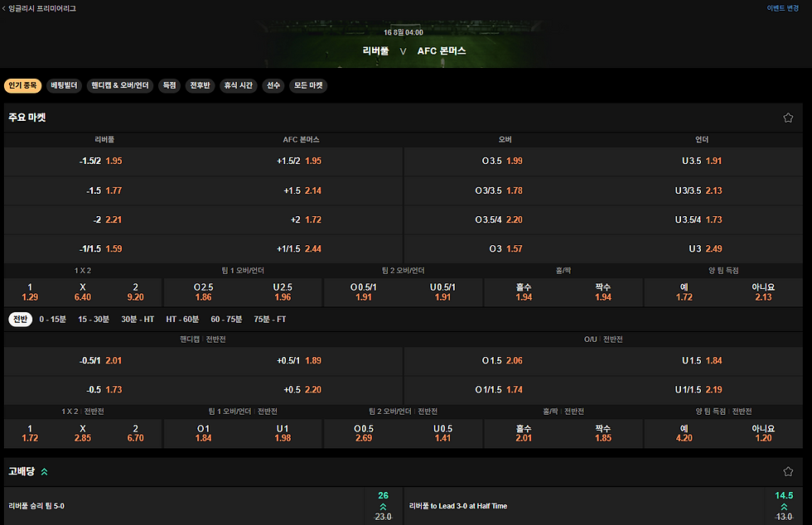Select 30분 - HT period filter
The height and width of the screenshot is (525, 812).
[x=138, y=319]
